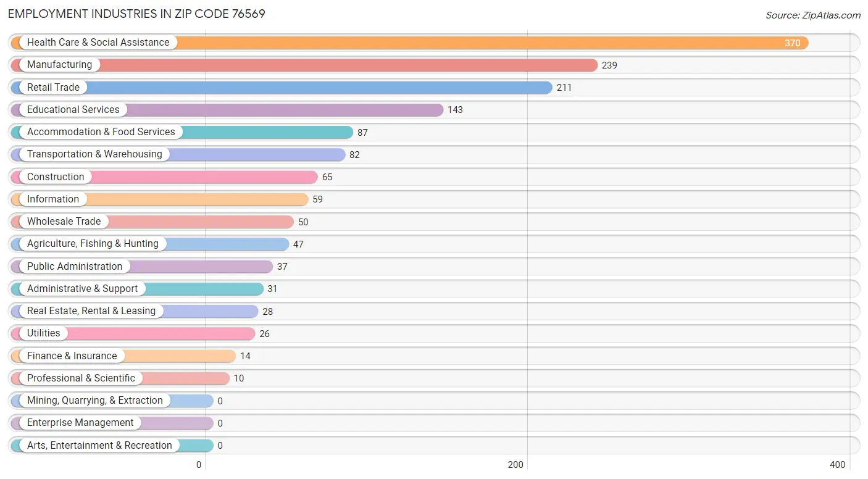Click the 0 value beside Mining, Quarrying, & Extraction
The height and width of the screenshot is (479, 868).
[220, 401]
